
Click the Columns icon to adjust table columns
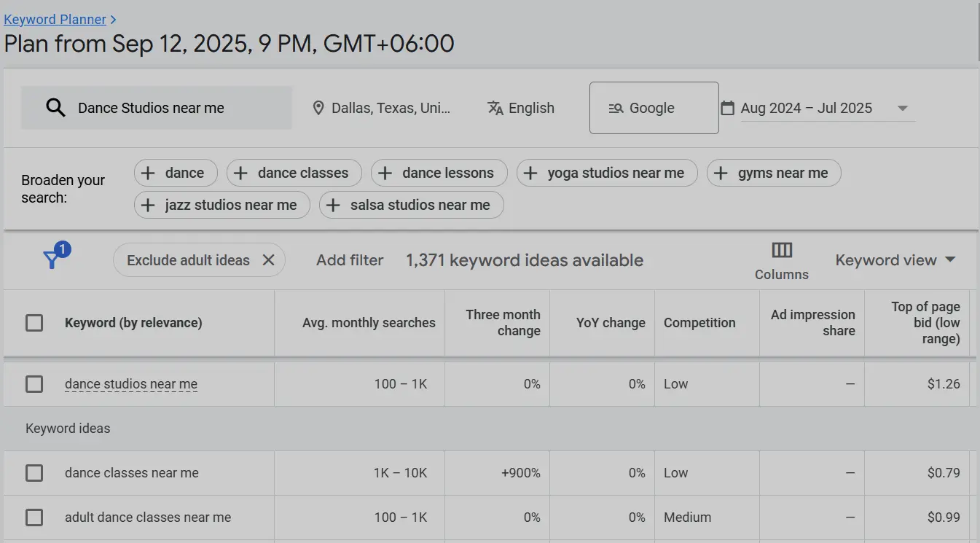pyautogui.click(x=781, y=251)
